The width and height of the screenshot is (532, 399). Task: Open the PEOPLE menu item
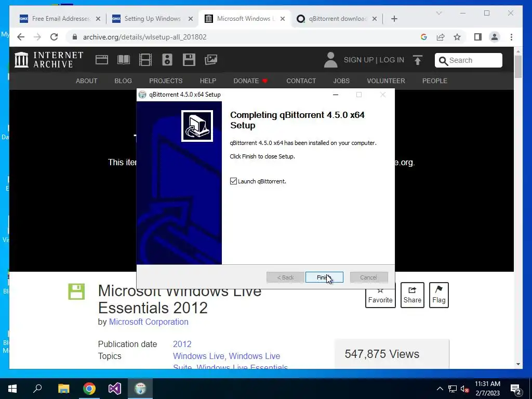[435, 81]
